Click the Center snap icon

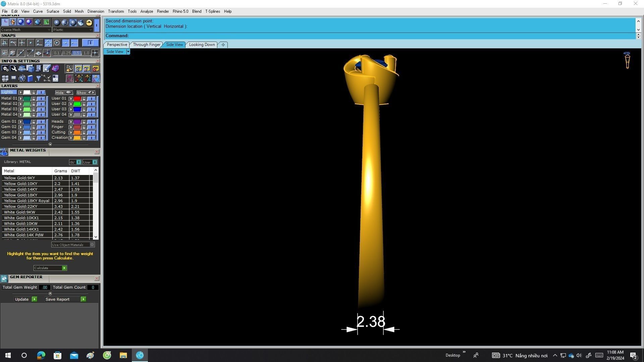57,43
